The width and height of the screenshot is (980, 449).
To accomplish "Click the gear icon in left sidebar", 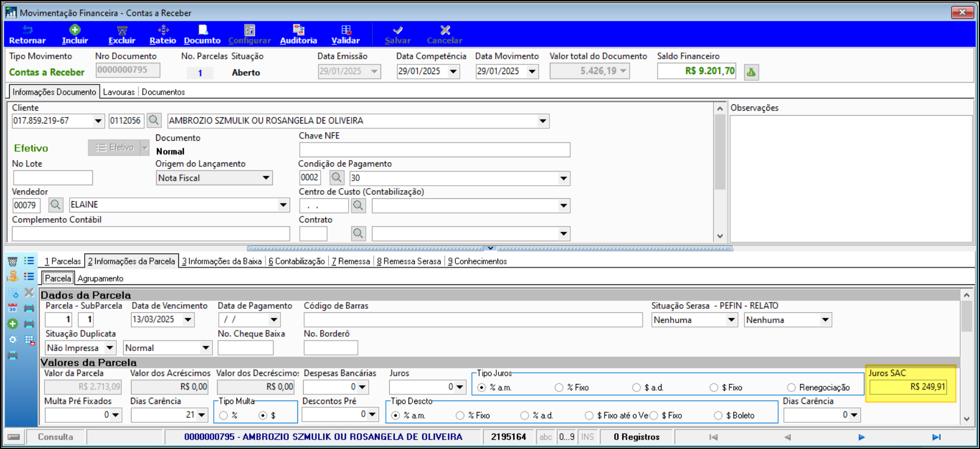I will tap(13, 340).
